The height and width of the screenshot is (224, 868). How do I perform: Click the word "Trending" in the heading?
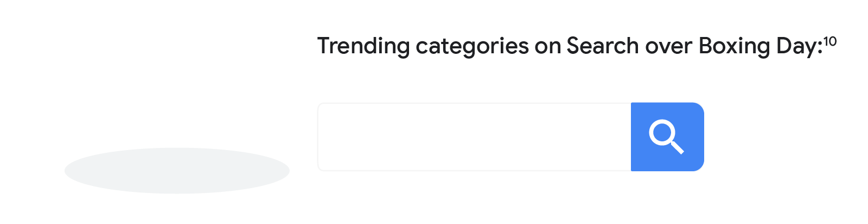click(x=363, y=46)
